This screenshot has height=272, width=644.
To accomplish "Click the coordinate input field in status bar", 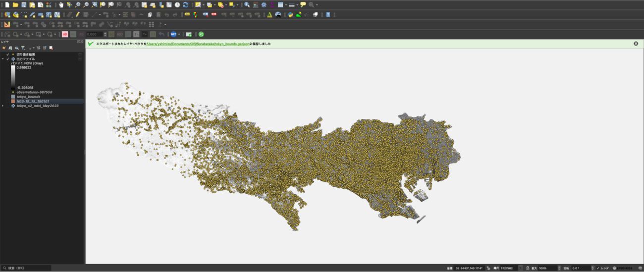I will coord(469,268).
